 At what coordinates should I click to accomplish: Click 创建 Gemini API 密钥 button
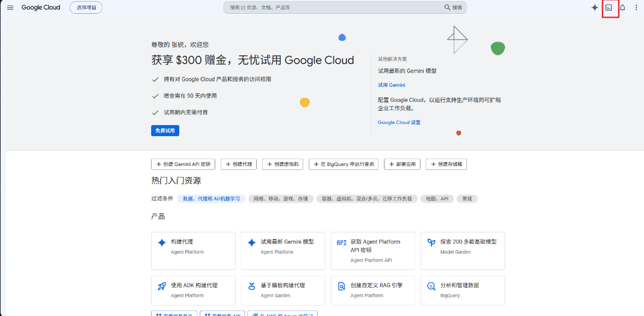[x=183, y=164]
